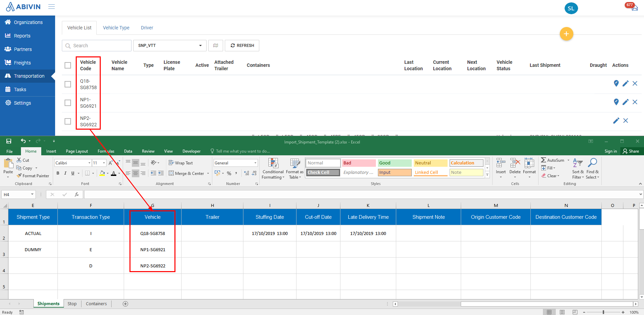This screenshot has width=644, height=315.
Task: Locate vehicle NP1-SG6921 map pin icon
Action: pos(616,102)
